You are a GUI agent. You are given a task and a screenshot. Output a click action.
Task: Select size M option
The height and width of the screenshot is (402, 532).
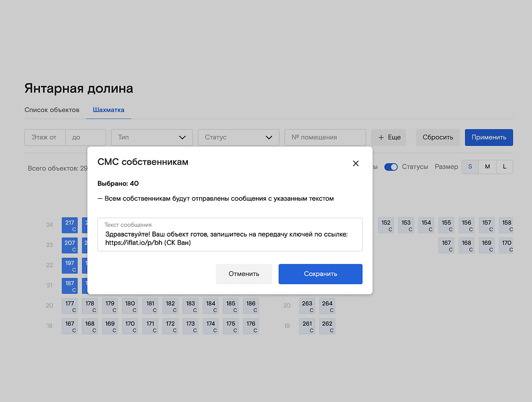[x=487, y=167]
